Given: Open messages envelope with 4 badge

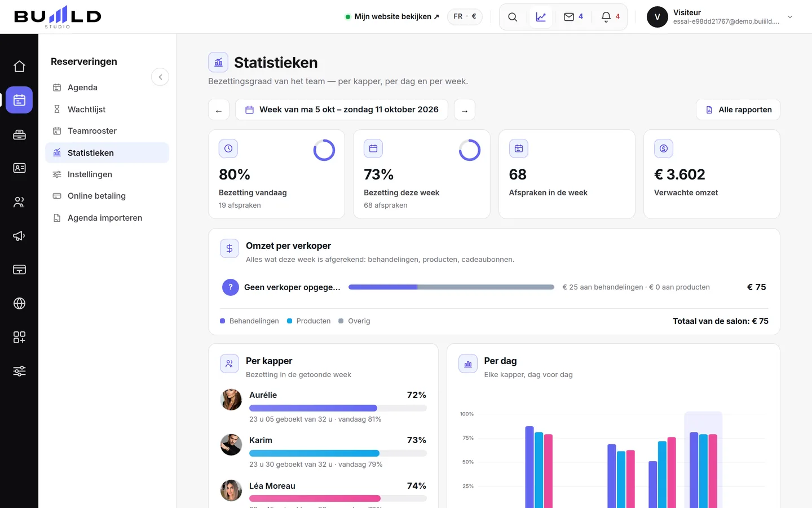Looking at the screenshot, I should 573,17.
